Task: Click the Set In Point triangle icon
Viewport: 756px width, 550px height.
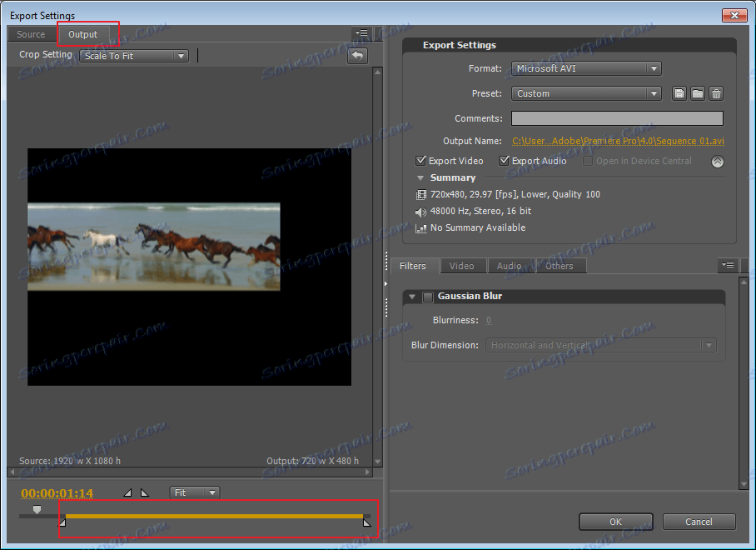Action: point(127,493)
